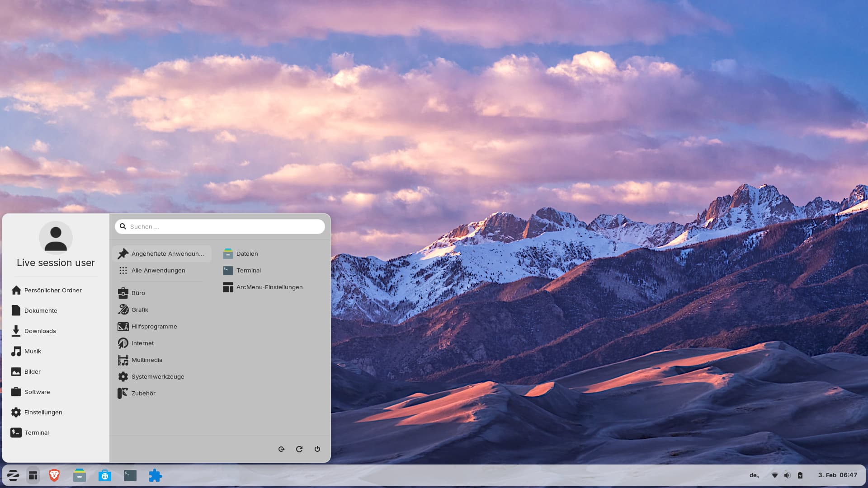Viewport: 868px width, 488px height.
Task: Expand the Internet category
Action: [142, 343]
